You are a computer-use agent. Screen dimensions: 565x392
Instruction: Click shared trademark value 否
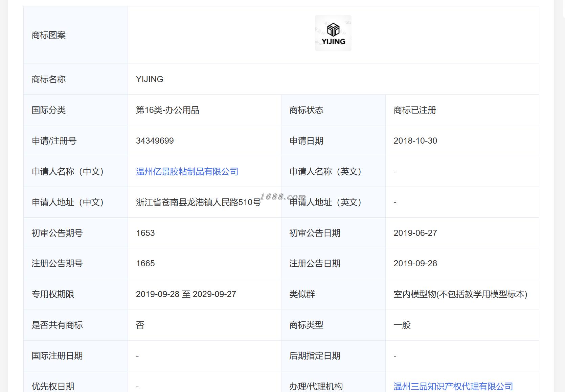pyautogui.click(x=140, y=325)
